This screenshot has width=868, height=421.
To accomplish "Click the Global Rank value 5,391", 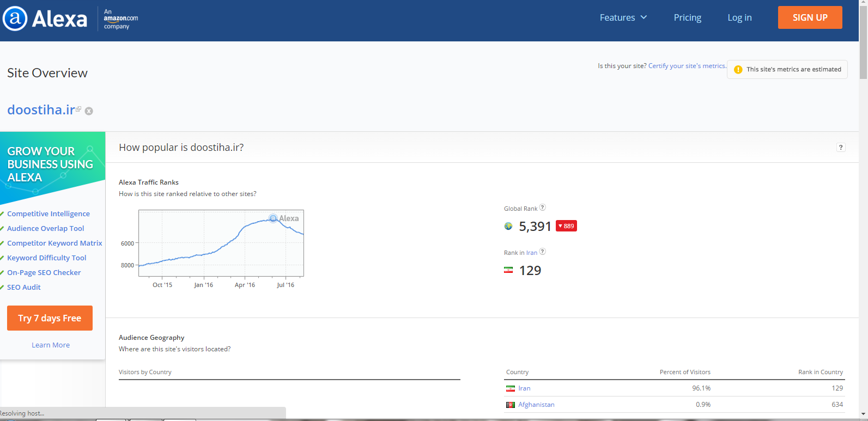I will [535, 227].
